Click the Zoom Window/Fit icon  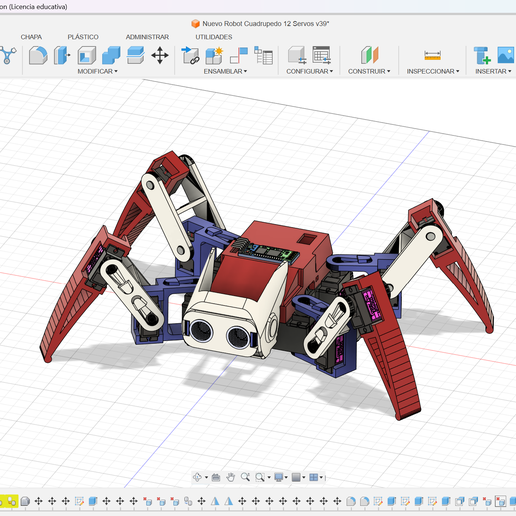(x=260, y=477)
